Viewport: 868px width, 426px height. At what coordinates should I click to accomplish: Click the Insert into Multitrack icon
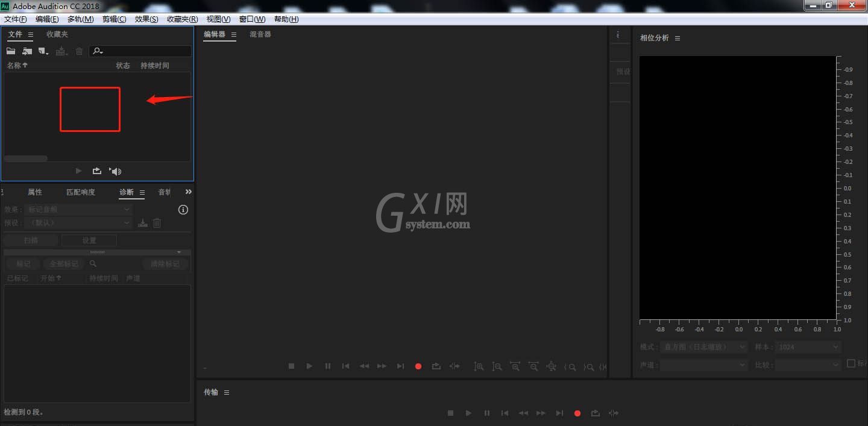[x=61, y=52]
